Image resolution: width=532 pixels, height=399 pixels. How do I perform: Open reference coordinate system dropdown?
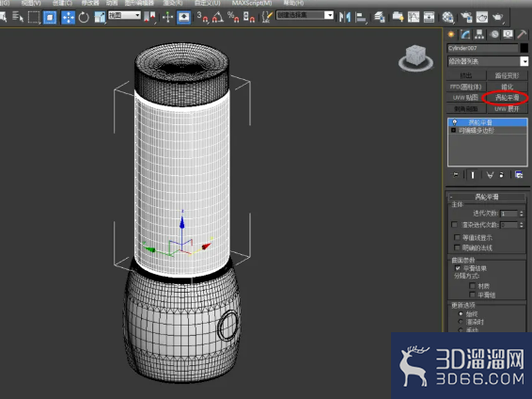[124, 15]
